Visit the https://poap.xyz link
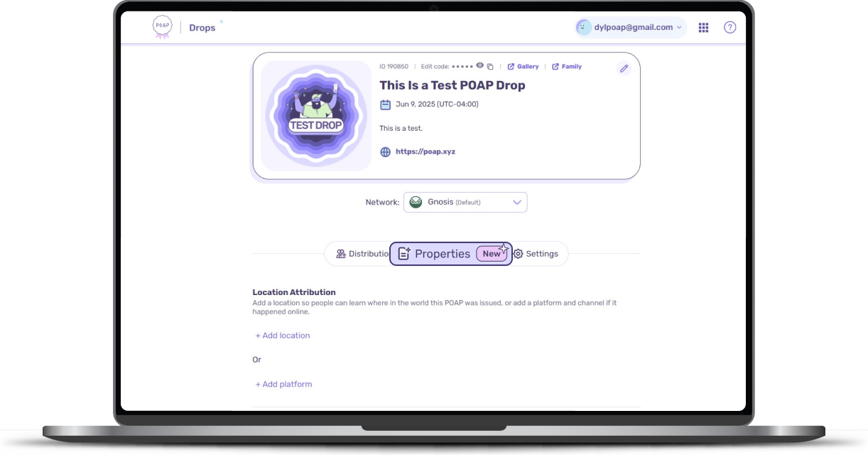This screenshot has width=868, height=455. (x=425, y=151)
